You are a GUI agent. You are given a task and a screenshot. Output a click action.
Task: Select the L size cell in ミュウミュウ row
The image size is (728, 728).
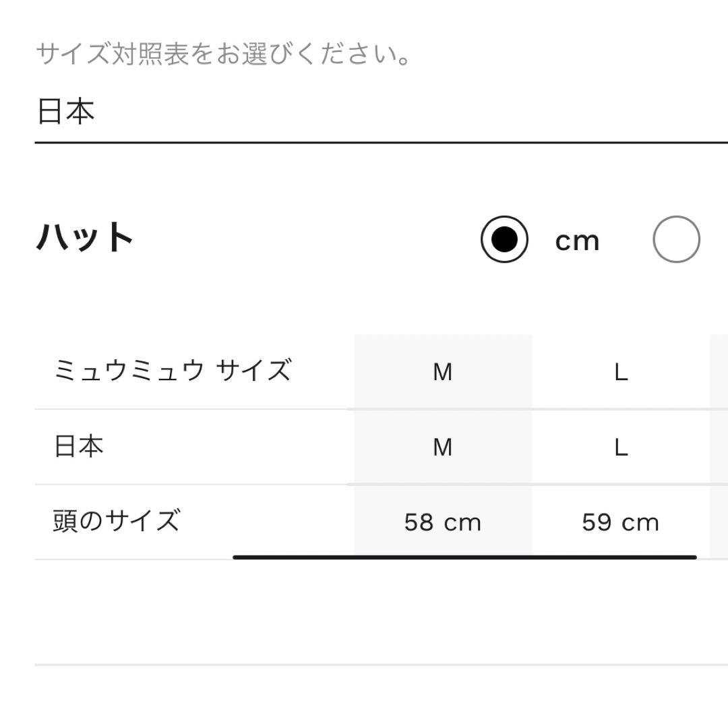tap(621, 371)
